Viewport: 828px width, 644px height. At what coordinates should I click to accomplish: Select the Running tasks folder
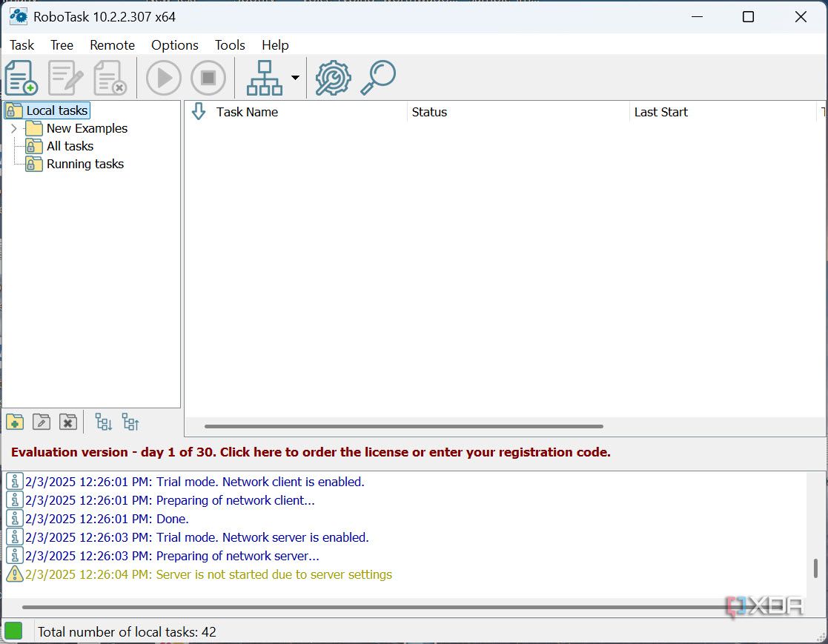[x=85, y=164]
